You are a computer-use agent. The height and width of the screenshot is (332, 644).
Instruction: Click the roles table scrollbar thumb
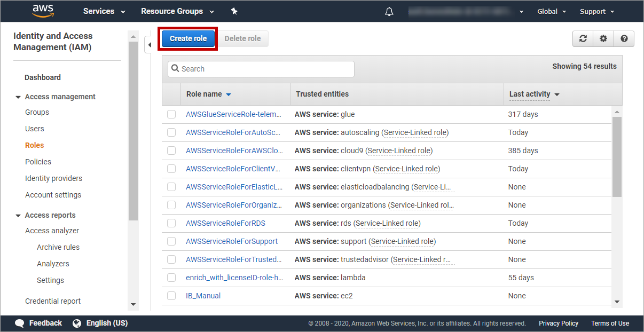(617, 156)
